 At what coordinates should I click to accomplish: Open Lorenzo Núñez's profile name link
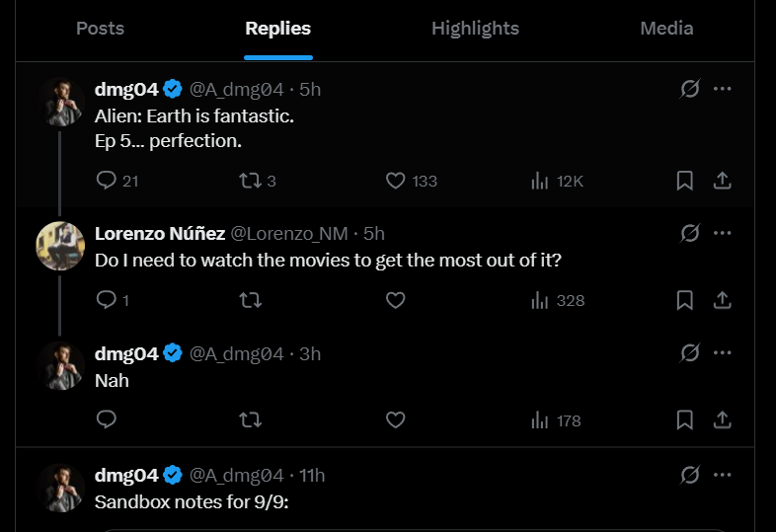[160, 233]
